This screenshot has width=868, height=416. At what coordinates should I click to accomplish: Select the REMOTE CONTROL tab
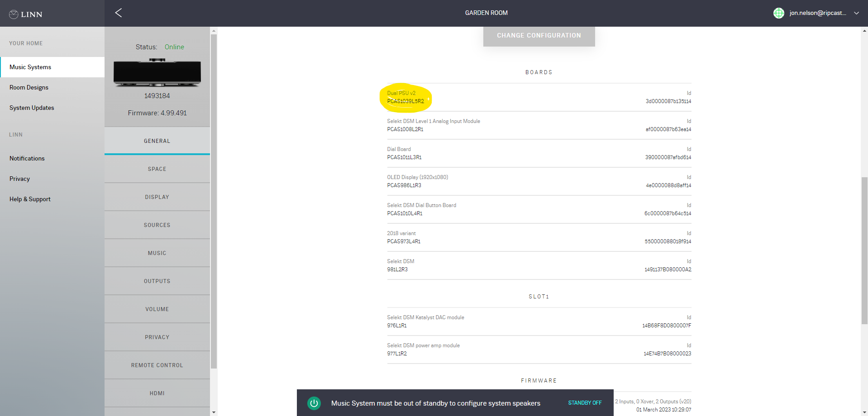coord(157,365)
